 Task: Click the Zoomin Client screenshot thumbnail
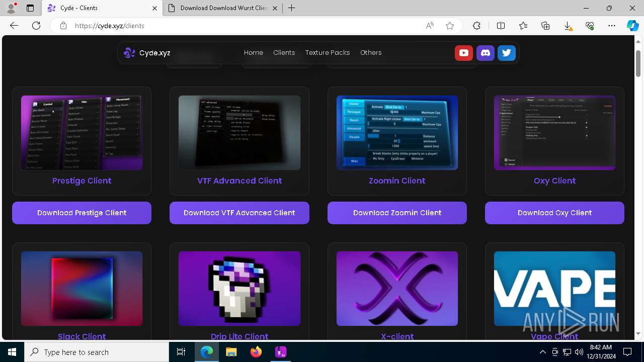click(x=397, y=133)
